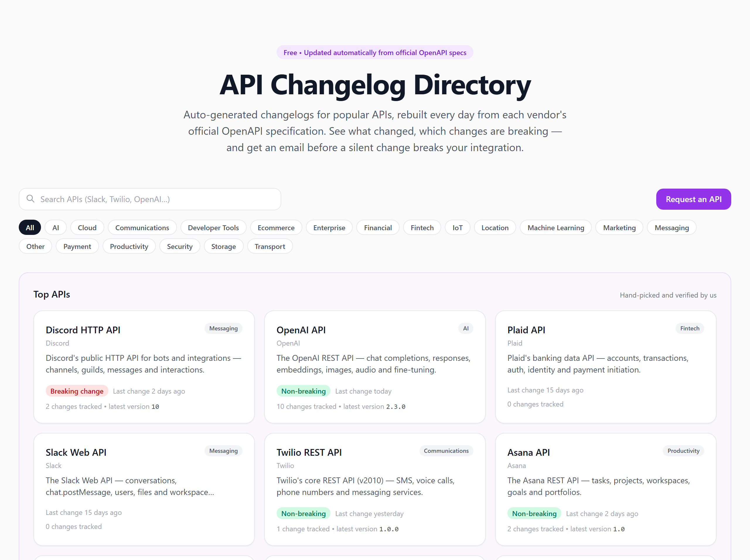The height and width of the screenshot is (560, 750).
Task: Show Machine Learning APIs
Action: [556, 228]
